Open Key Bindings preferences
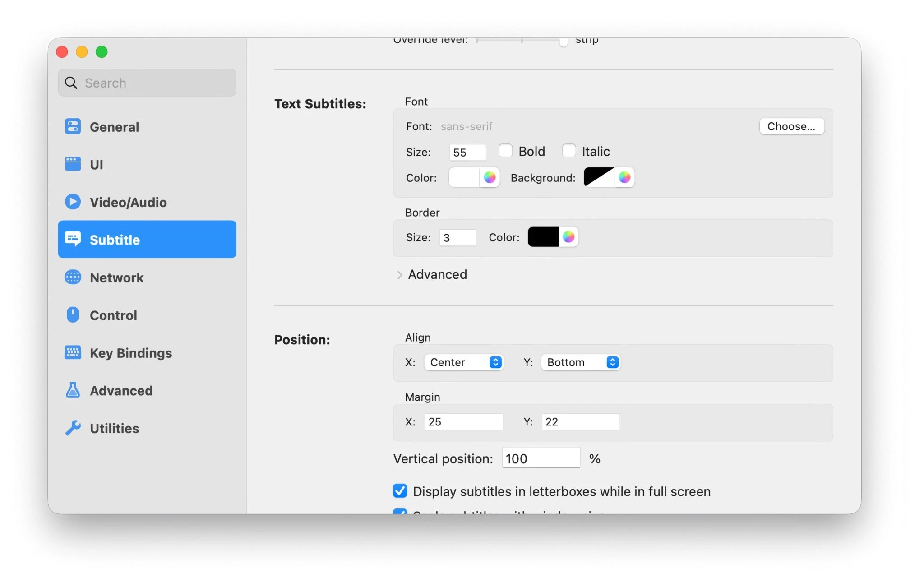The width and height of the screenshot is (924, 587). point(147,352)
